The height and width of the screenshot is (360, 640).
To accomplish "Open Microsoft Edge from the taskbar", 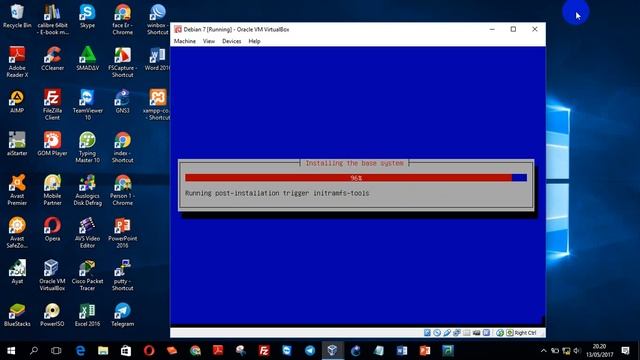I will (x=80, y=351).
